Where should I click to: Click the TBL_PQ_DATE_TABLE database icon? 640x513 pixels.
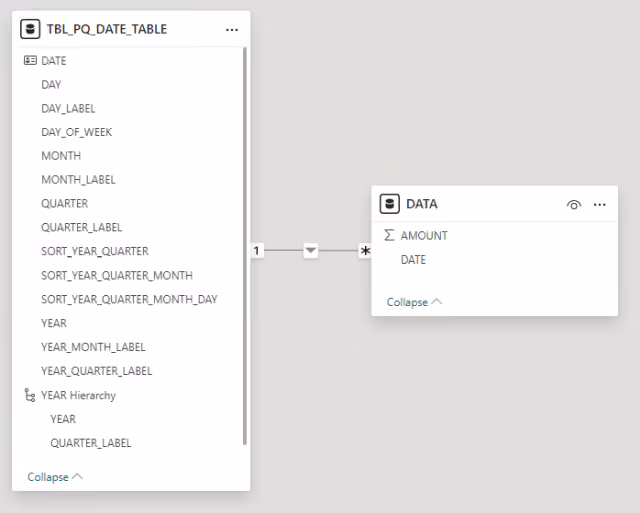(x=30, y=29)
